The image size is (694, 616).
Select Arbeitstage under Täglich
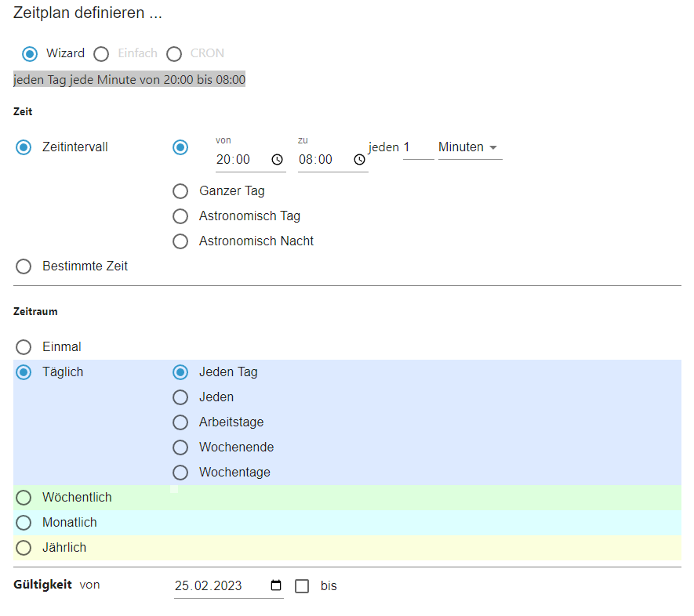click(x=180, y=422)
